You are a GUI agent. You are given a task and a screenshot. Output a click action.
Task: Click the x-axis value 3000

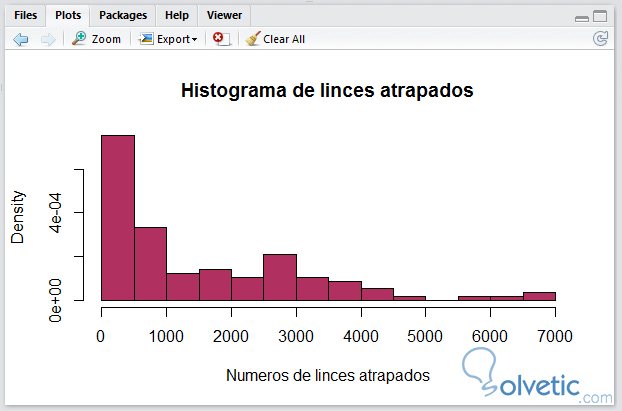[x=296, y=336]
